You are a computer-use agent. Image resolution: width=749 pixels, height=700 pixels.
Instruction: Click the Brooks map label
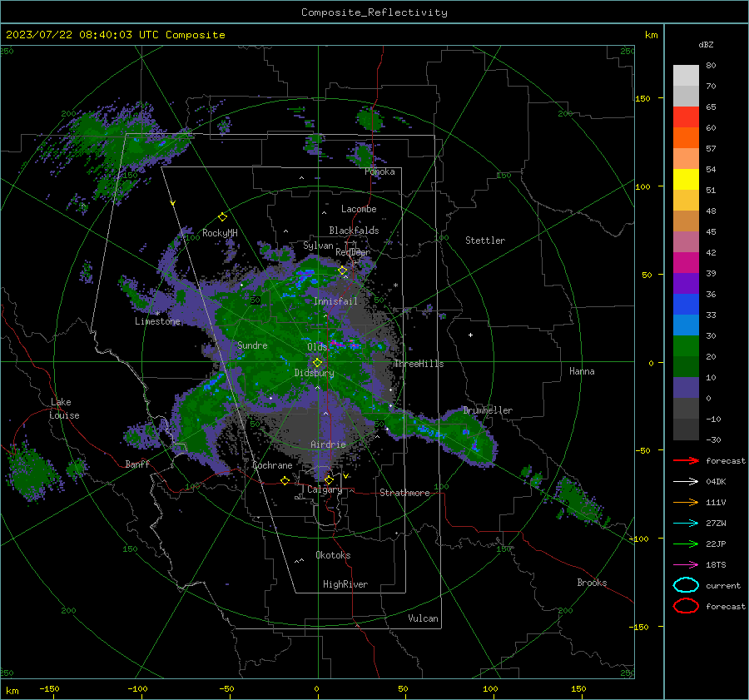point(592,583)
